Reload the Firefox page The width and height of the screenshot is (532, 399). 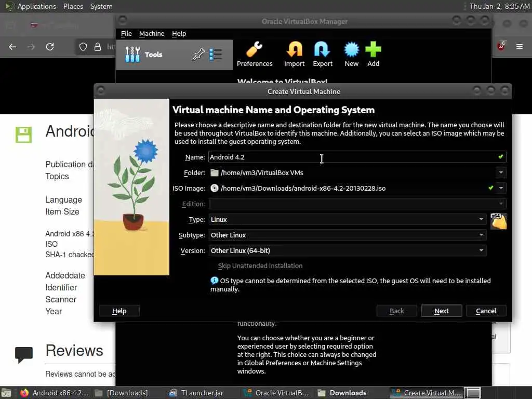point(50,47)
